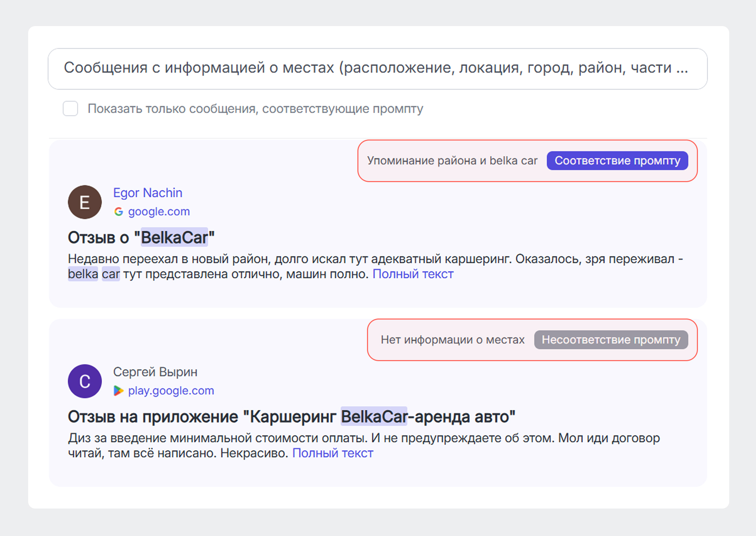The image size is (756, 536).
Task: Click the "Сергей Вырин" author name
Action: coord(155,371)
